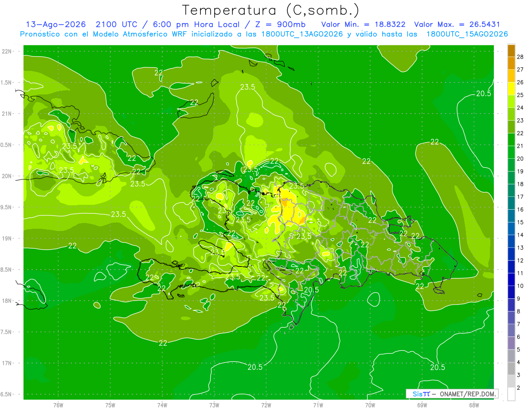Click the 17N latitude axis label
Viewport: 532px width, 411px height.
(7, 364)
